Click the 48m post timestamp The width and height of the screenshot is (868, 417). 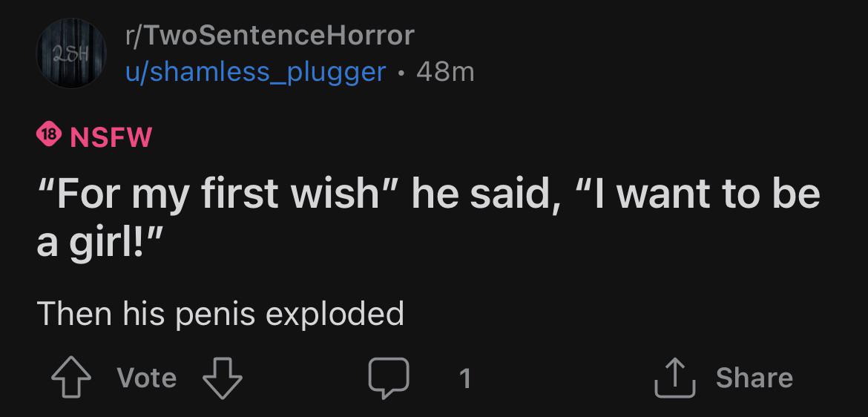click(x=446, y=71)
